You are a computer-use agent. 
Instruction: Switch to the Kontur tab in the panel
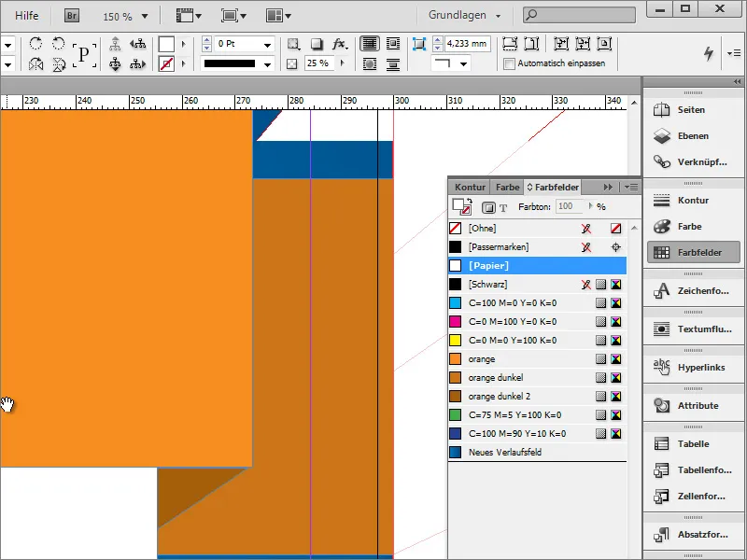pyautogui.click(x=470, y=186)
